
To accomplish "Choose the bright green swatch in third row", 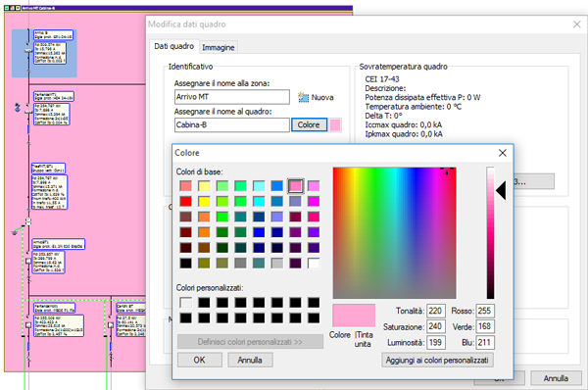I will click(x=222, y=217).
